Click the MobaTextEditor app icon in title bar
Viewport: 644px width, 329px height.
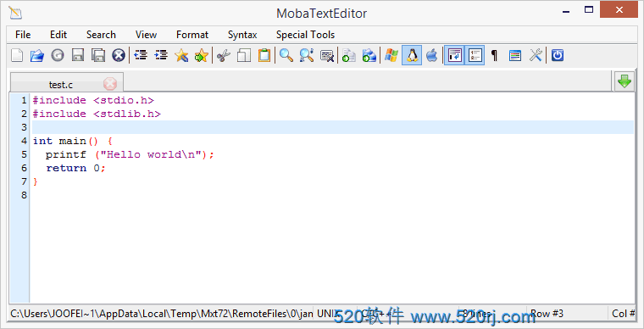15,14
